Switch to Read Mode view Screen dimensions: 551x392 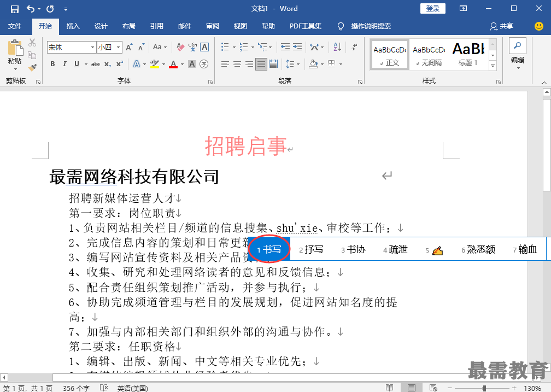389,388
